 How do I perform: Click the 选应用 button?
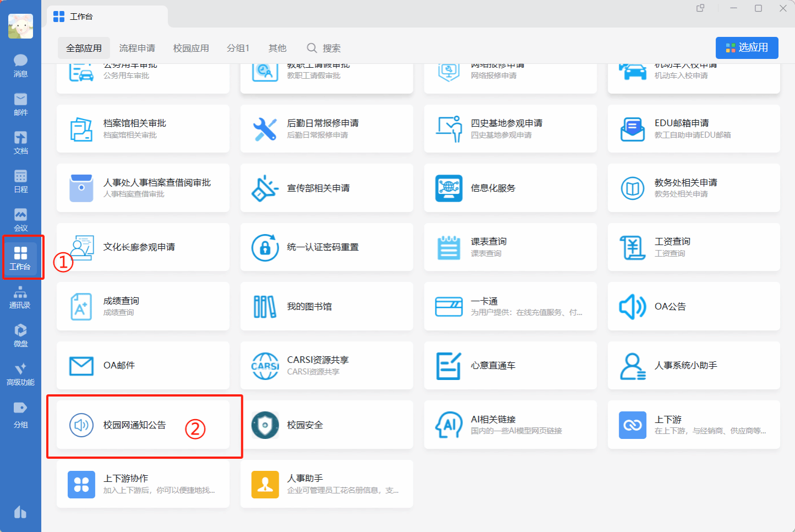[747, 48]
